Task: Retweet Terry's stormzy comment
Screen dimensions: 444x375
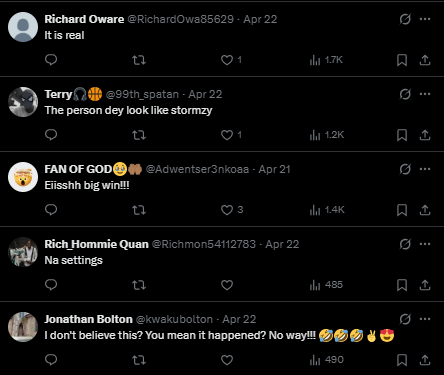Action: (139, 135)
